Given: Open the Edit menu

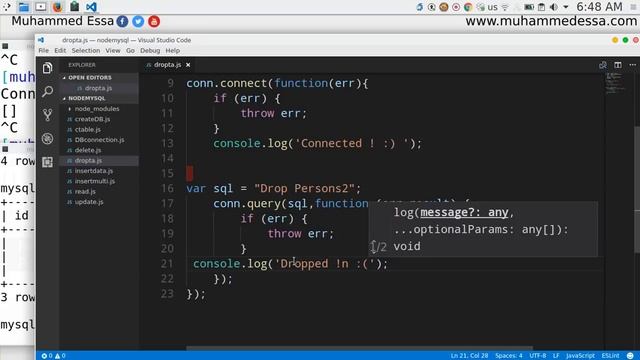Looking at the screenshot, I should 60,51.
